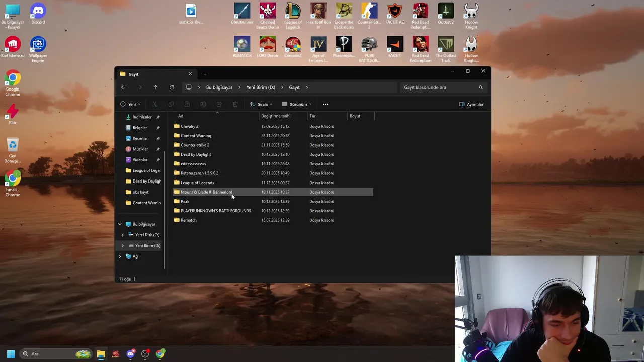Select Phasmophobia desktop icon

[x=344, y=47]
